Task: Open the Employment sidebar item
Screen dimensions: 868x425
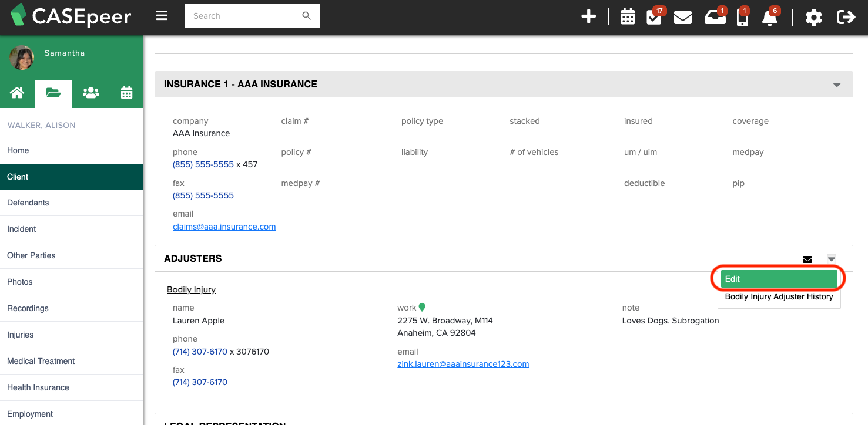Action: coord(72,414)
